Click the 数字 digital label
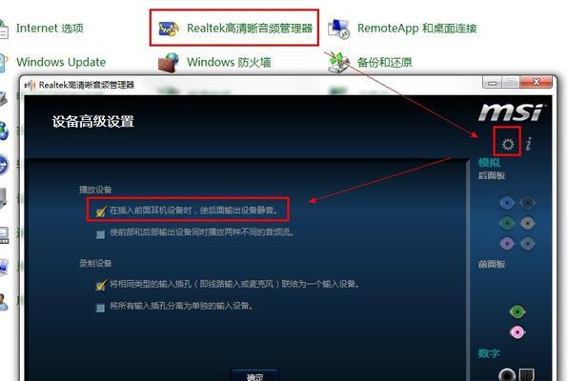 (x=489, y=353)
